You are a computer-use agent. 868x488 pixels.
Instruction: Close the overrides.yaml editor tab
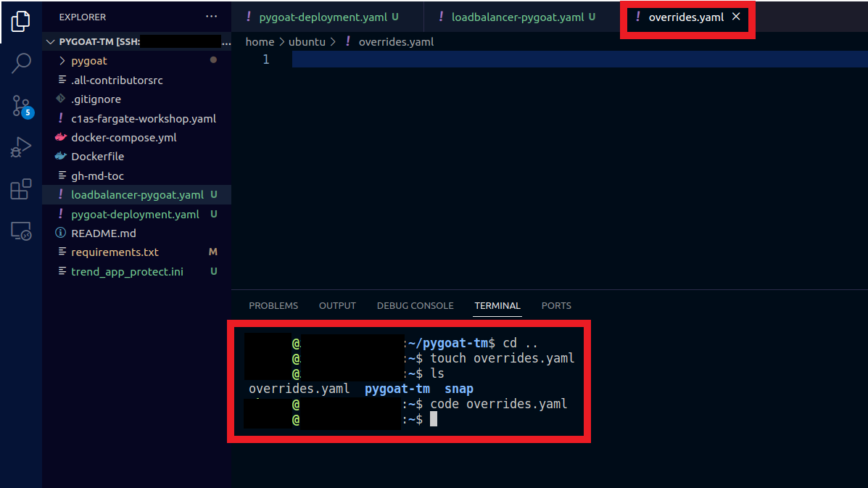point(736,17)
